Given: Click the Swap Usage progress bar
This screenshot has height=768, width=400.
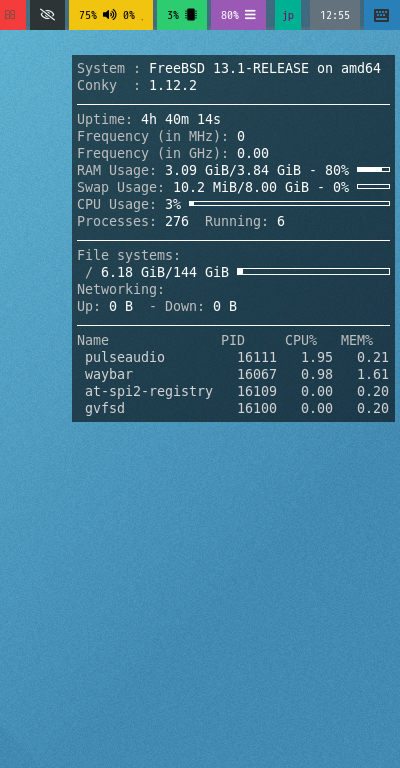Looking at the screenshot, I should [x=374, y=187].
